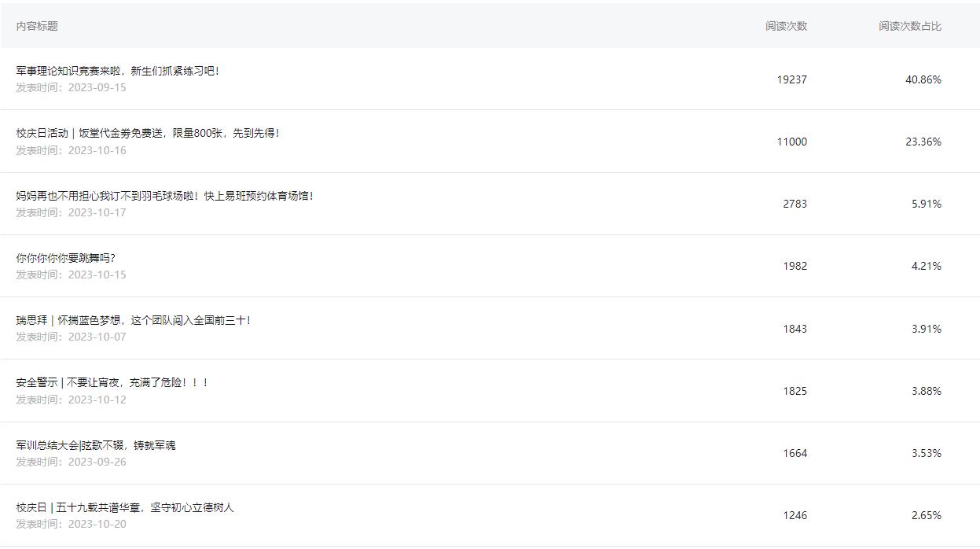The height and width of the screenshot is (549, 980).
Task: Click the publish date 2023-10-07
Action: pos(97,337)
